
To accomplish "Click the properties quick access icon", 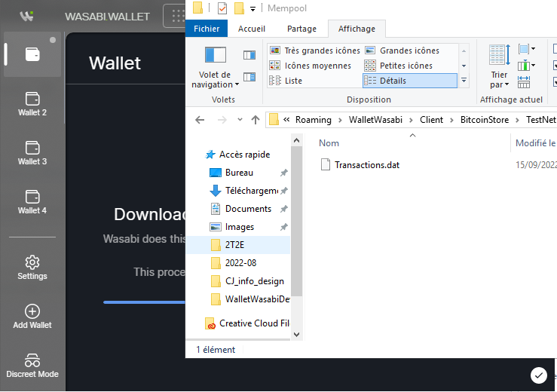I will pyautogui.click(x=222, y=8).
